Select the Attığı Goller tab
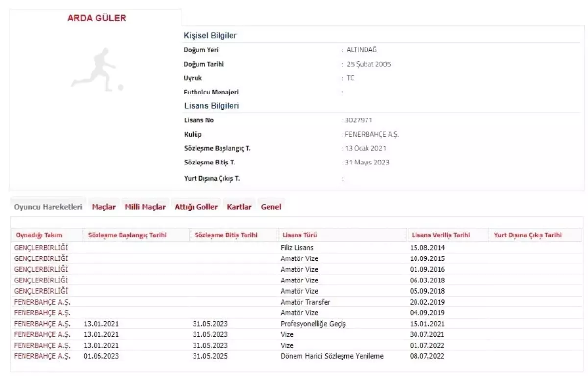This screenshot has height=376, width=588. 196,207
